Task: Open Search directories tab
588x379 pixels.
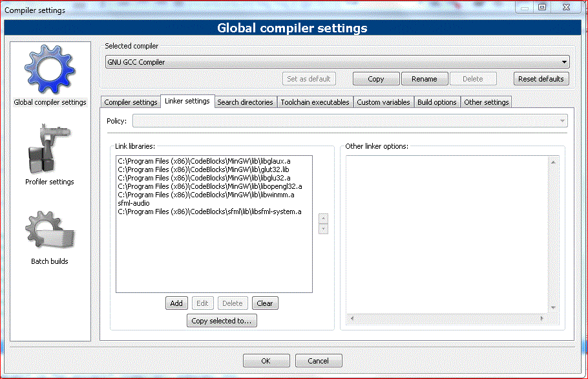Action: click(x=246, y=102)
